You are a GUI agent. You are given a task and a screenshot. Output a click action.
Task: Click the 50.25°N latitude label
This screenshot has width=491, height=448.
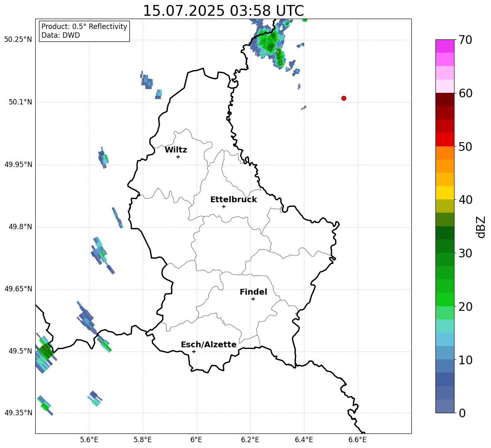(x=18, y=40)
